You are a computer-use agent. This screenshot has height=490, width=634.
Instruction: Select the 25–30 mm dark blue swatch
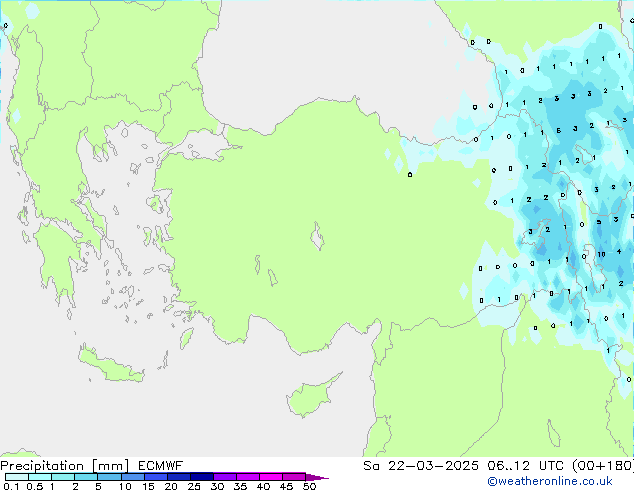coord(202,477)
